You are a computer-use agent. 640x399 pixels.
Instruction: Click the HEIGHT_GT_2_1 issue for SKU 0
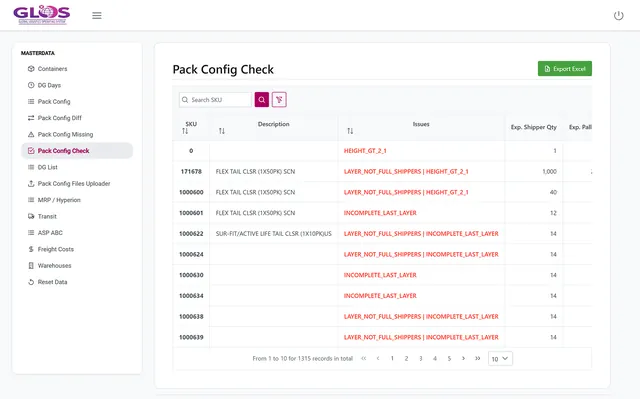coord(365,151)
